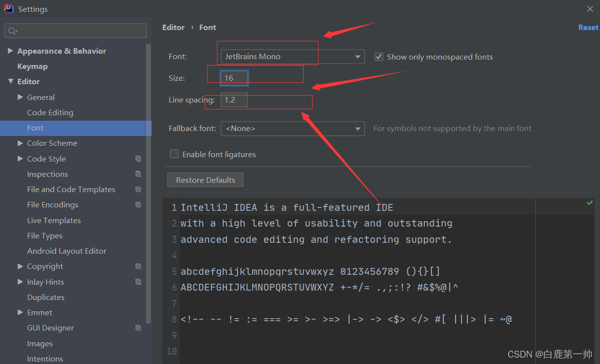The height and width of the screenshot is (364, 600).
Task: Click the project icon beside GUI Designer
Action: (138, 328)
